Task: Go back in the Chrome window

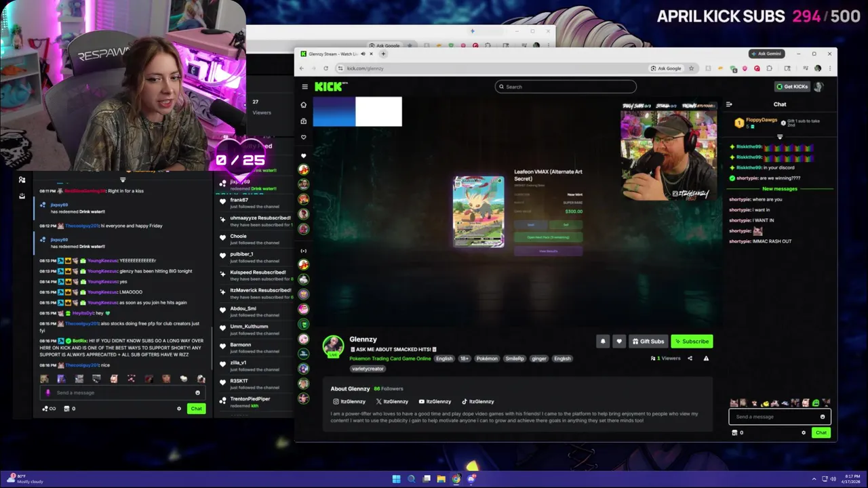Action: (302, 68)
